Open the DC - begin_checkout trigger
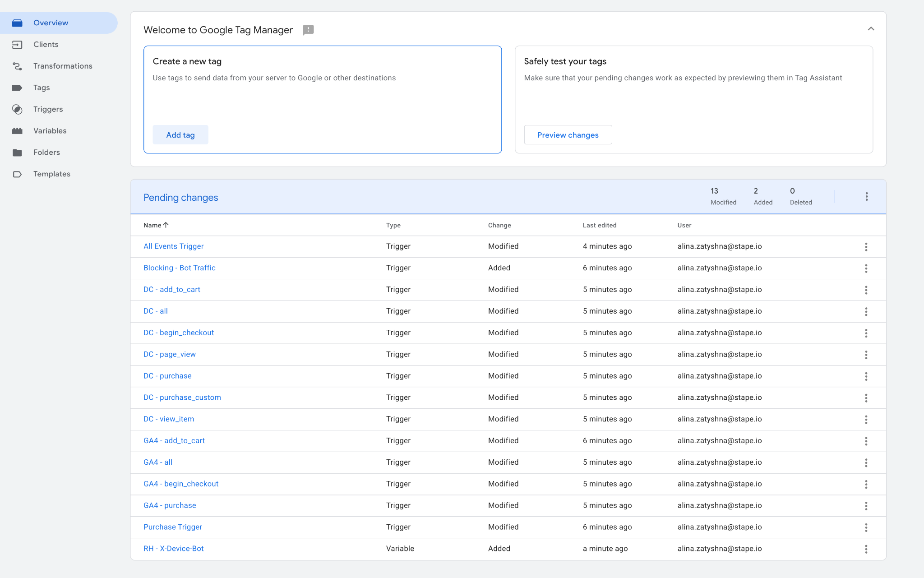924x578 pixels. coord(179,333)
